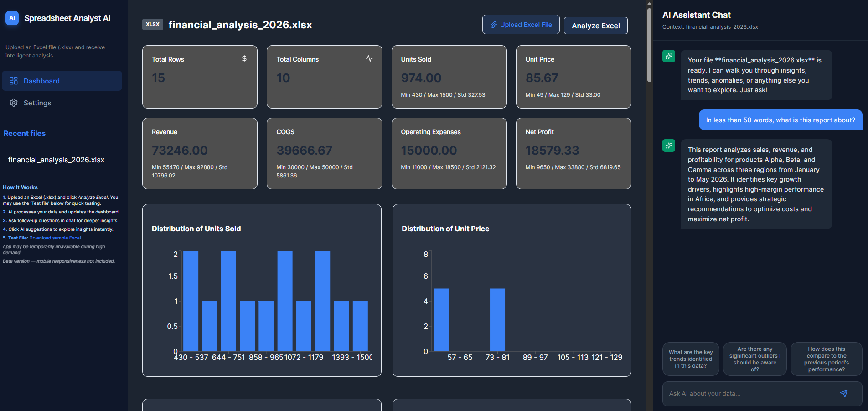This screenshot has width=868, height=411.
Task: Click the Dashboard grid icon
Action: click(x=14, y=81)
